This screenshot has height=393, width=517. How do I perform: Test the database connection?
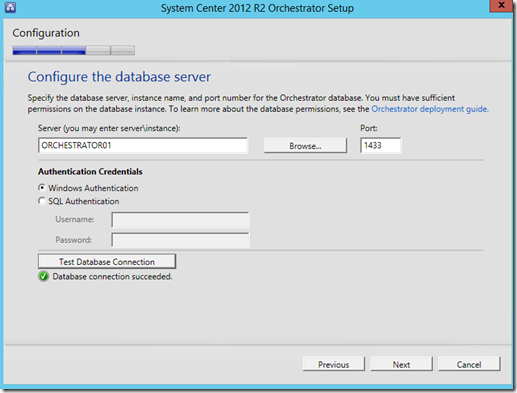coord(107,262)
